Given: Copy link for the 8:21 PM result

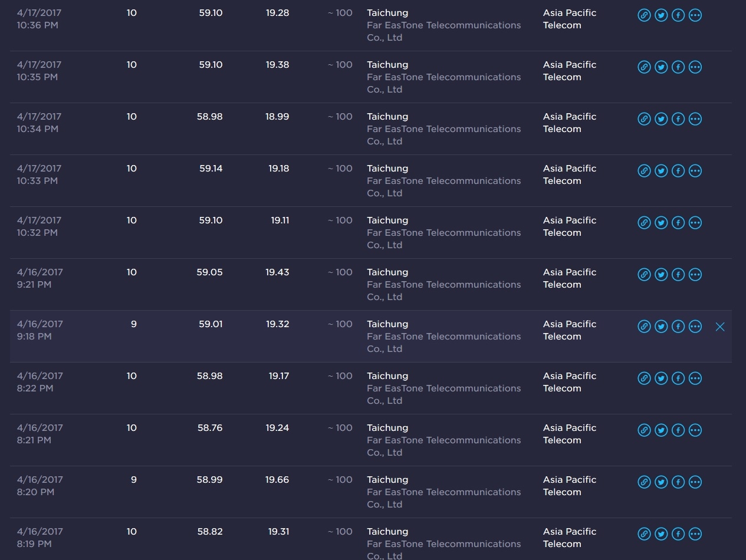Looking at the screenshot, I should pyautogui.click(x=644, y=430).
